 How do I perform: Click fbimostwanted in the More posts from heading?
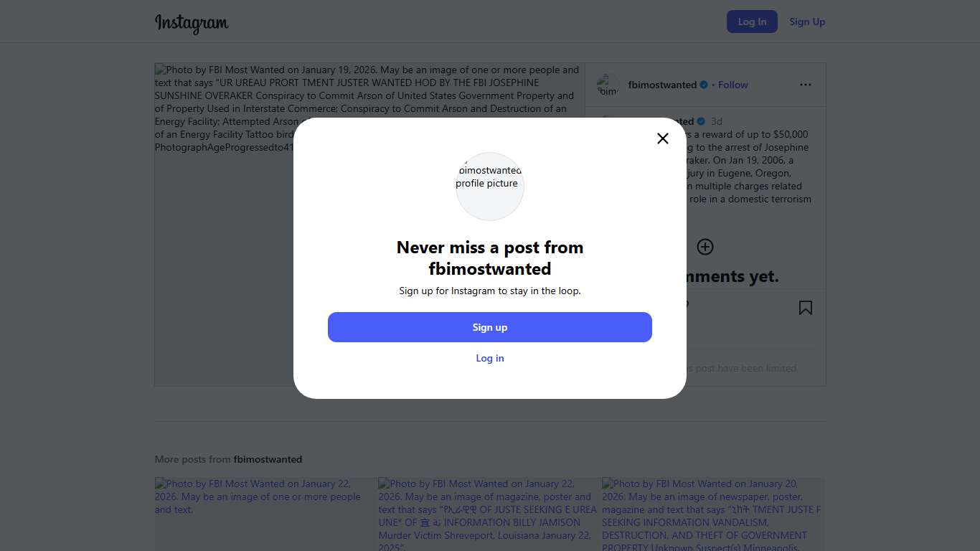pyautogui.click(x=268, y=459)
